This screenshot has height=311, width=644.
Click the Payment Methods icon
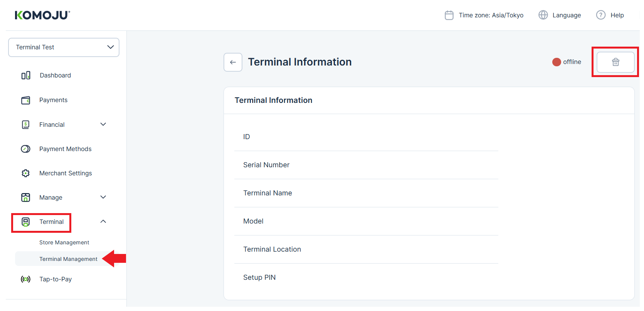pyautogui.click(x=26, y=149)
